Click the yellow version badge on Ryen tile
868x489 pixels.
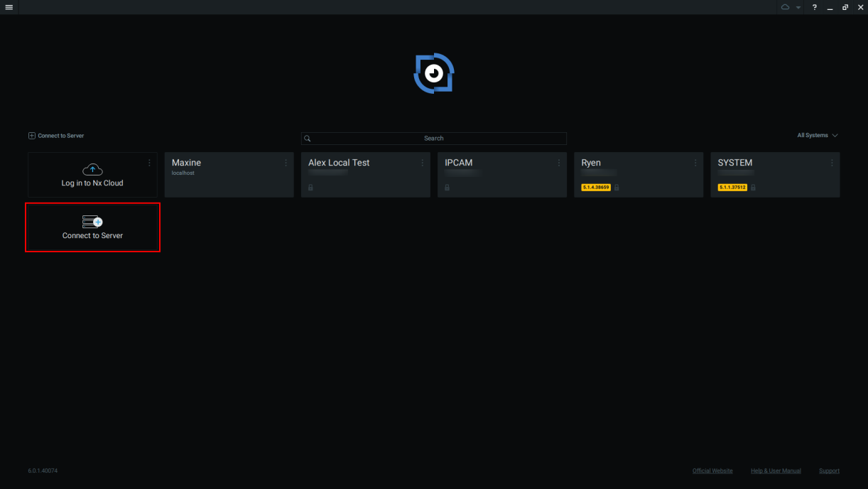pyautogui.click(x=596, y=188)
